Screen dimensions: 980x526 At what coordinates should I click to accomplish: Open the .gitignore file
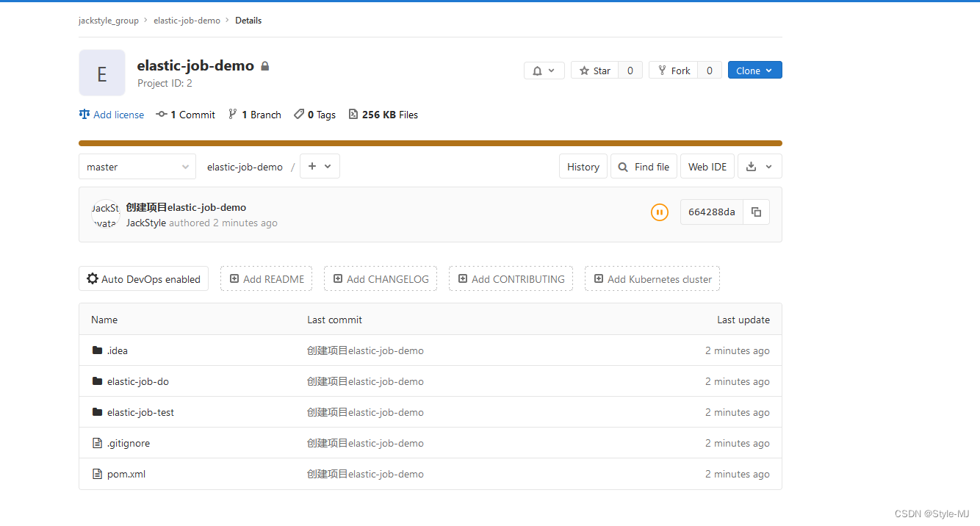[129, 443]
